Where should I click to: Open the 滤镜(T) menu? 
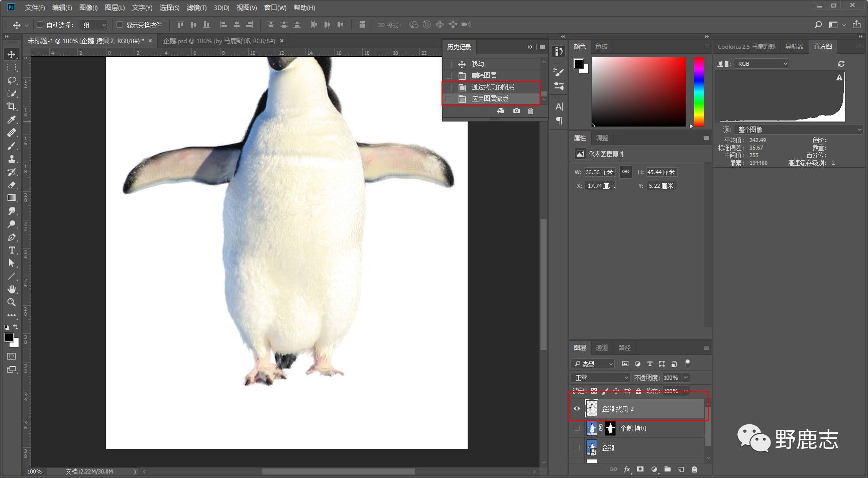coord(196,8)
